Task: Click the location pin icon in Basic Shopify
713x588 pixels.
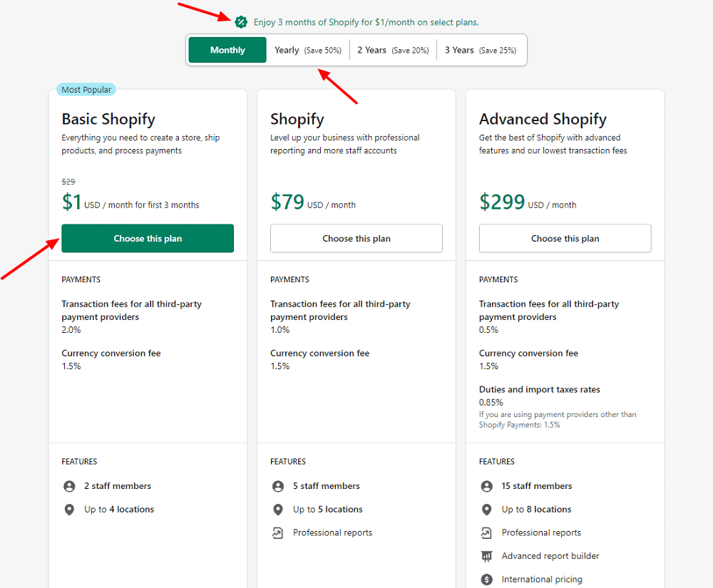Action: 69,510
